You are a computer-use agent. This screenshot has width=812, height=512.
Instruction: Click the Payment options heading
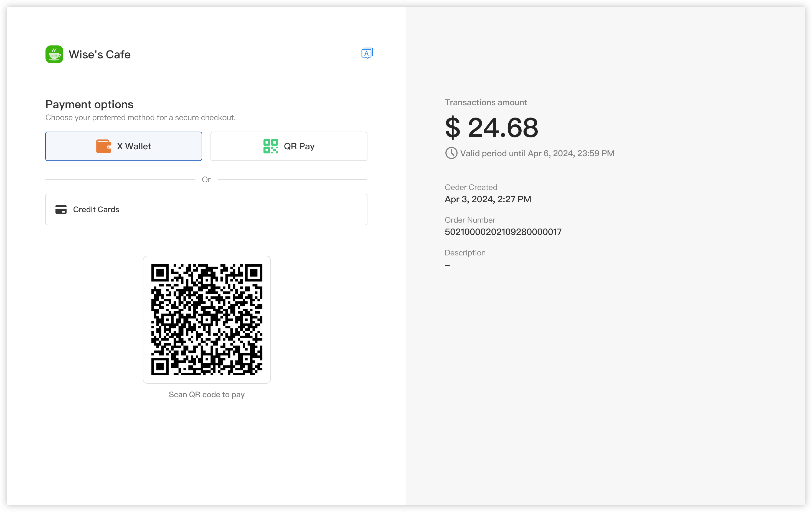[x=89, y=104]
